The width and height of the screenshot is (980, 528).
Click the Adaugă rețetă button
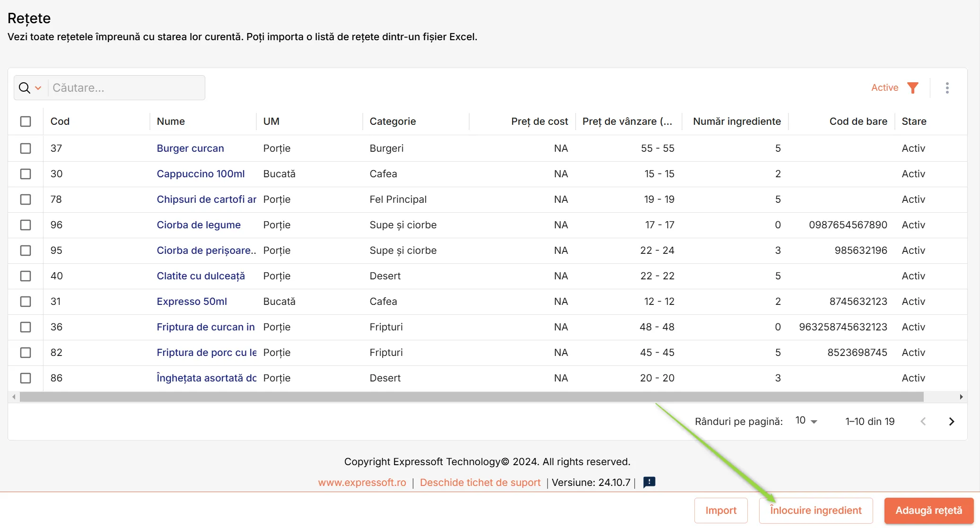(x=929, y=511)
